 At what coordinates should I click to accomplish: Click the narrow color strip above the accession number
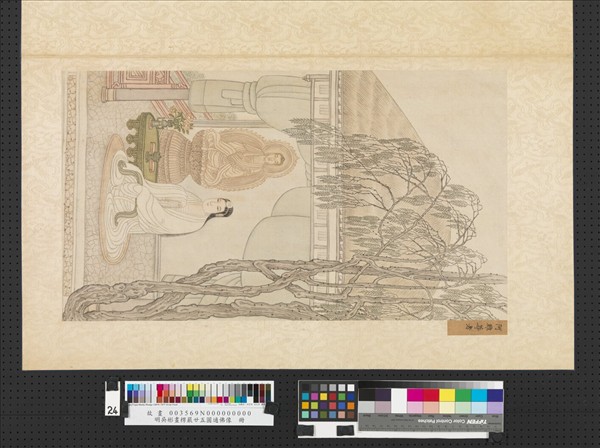tap(198, 392)
